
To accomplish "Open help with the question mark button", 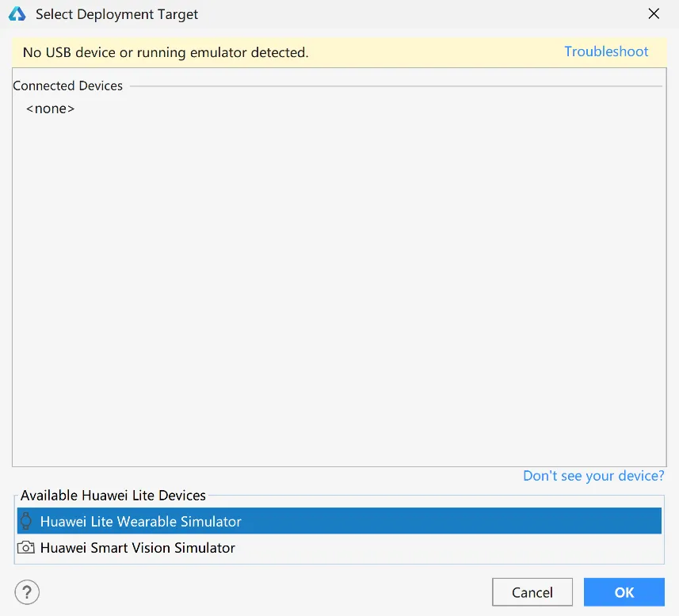I will pyautogui.click(x=27, y=591).
